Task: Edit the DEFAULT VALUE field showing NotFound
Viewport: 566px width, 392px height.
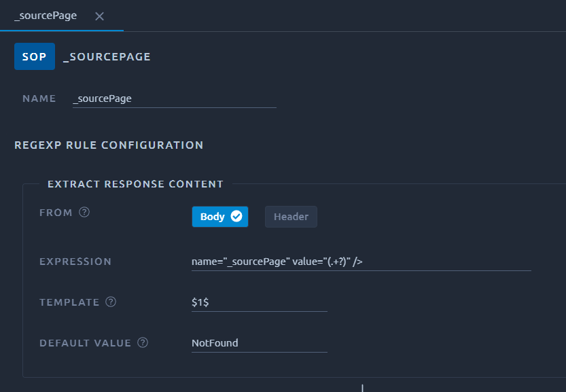Action: coord(259,343)
